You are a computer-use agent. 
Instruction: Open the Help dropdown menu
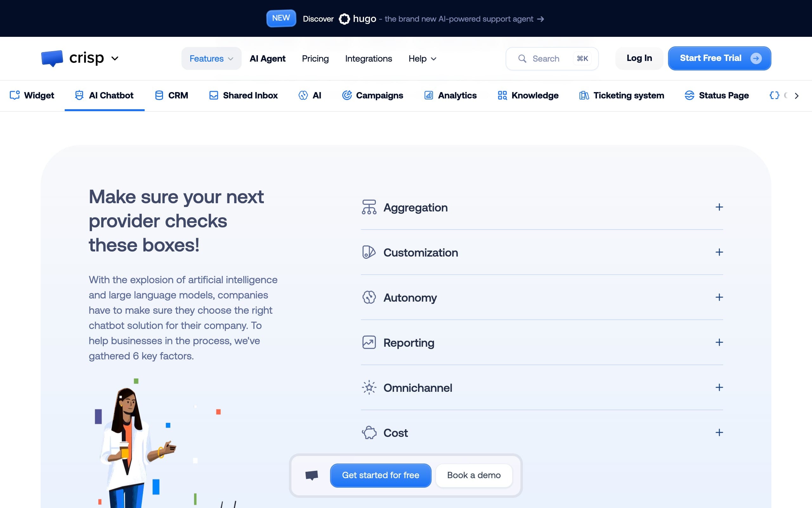tap(422, 58)
